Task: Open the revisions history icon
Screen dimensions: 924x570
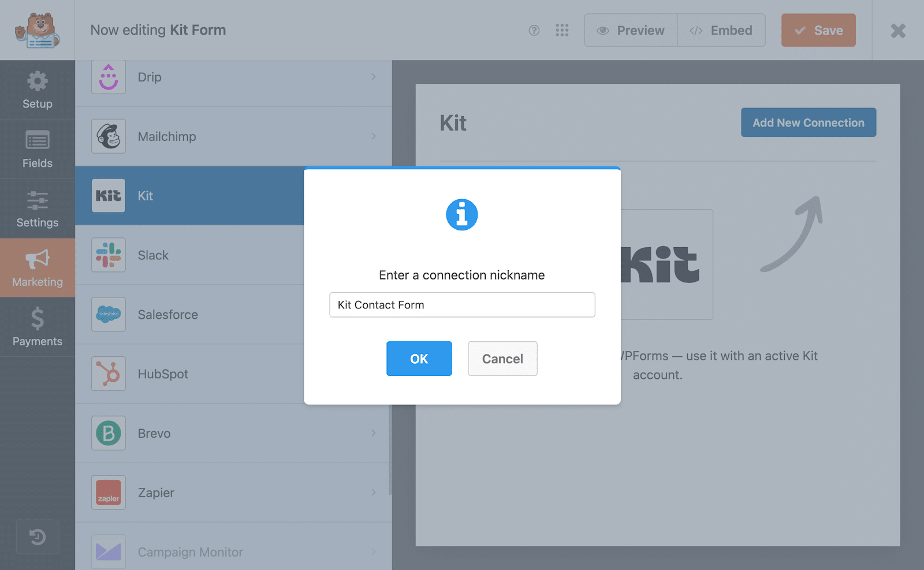Action: [38, 537]
